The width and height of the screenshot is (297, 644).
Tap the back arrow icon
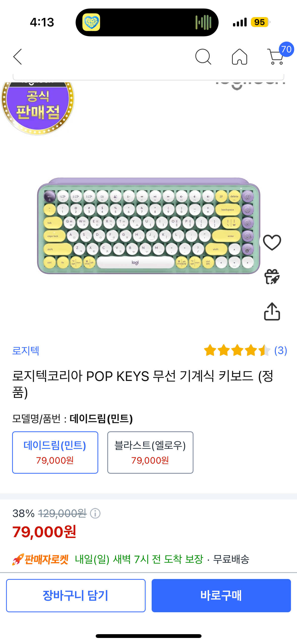click(x=18, y=57)
